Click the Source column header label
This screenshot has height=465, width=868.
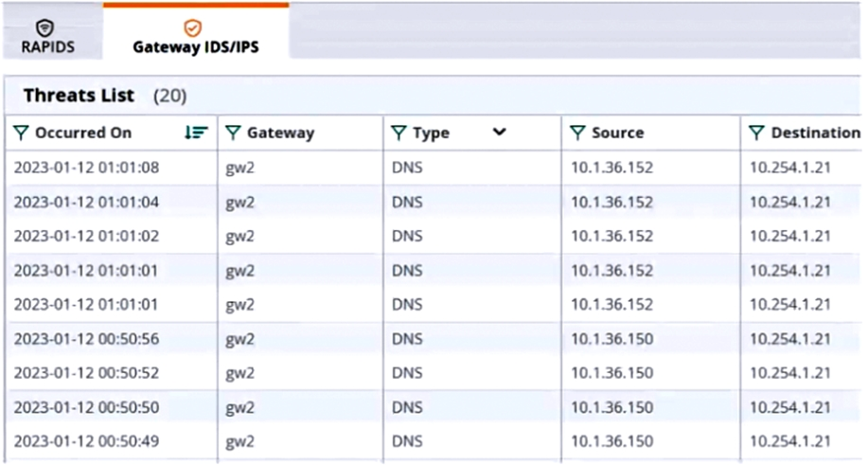(x=617, y=134)
